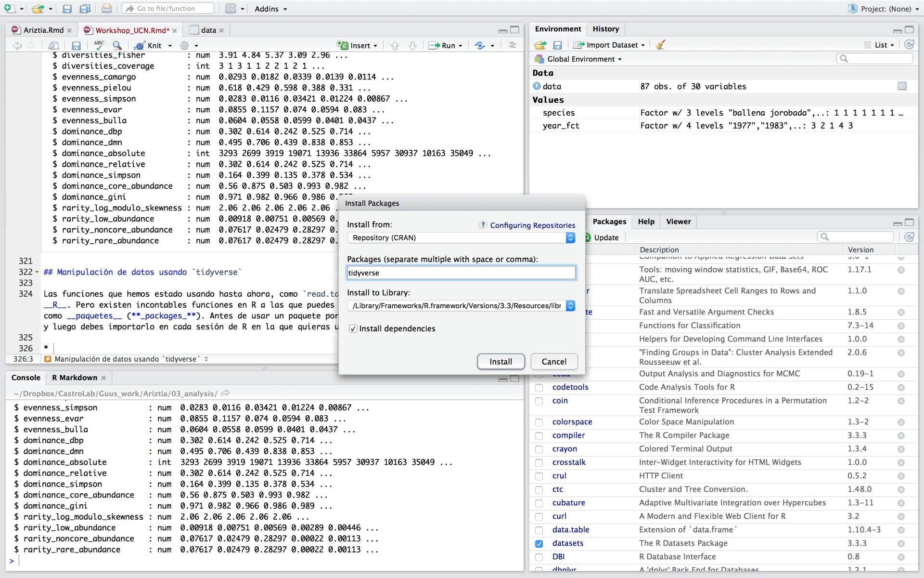Click the Packages name input field

(x=461, y=273)
